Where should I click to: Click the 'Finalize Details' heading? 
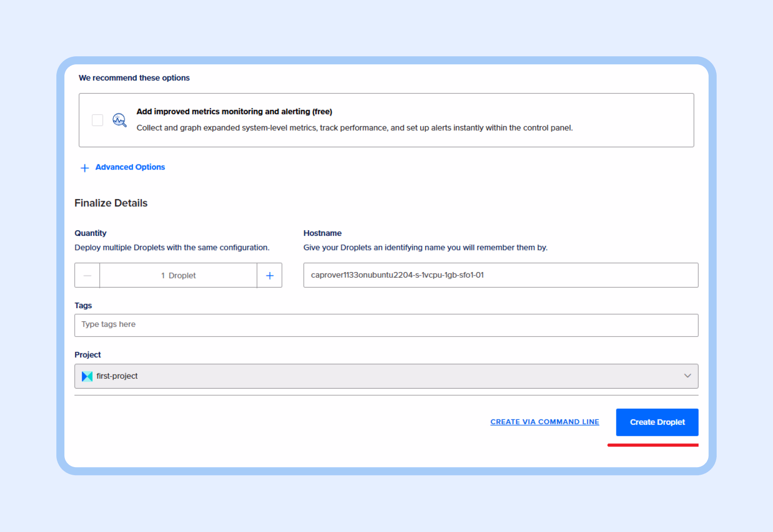coord(111,203)
